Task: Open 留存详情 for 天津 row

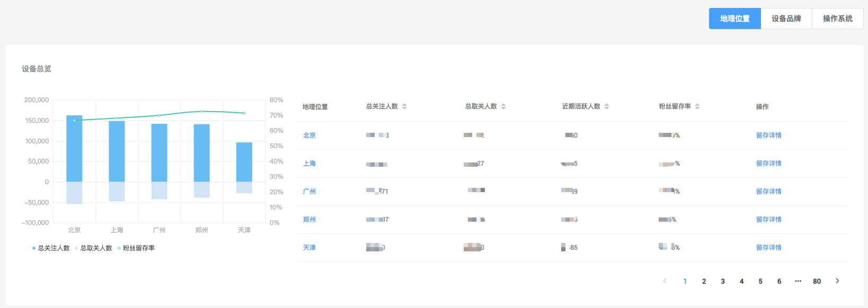Action: point(768,248)
